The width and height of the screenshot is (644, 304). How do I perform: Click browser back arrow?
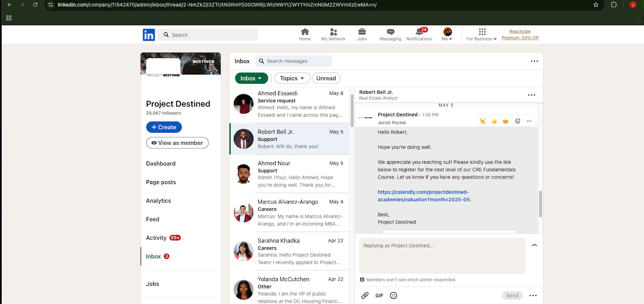click(10, 5)
